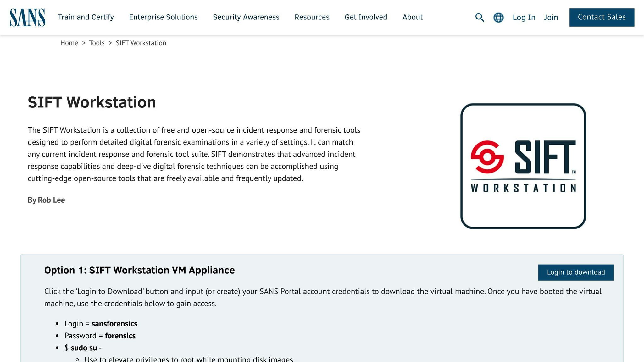Click the Rob Lee author name
Image resolution: width=644 pixels, height=362 pixels.
51,200
